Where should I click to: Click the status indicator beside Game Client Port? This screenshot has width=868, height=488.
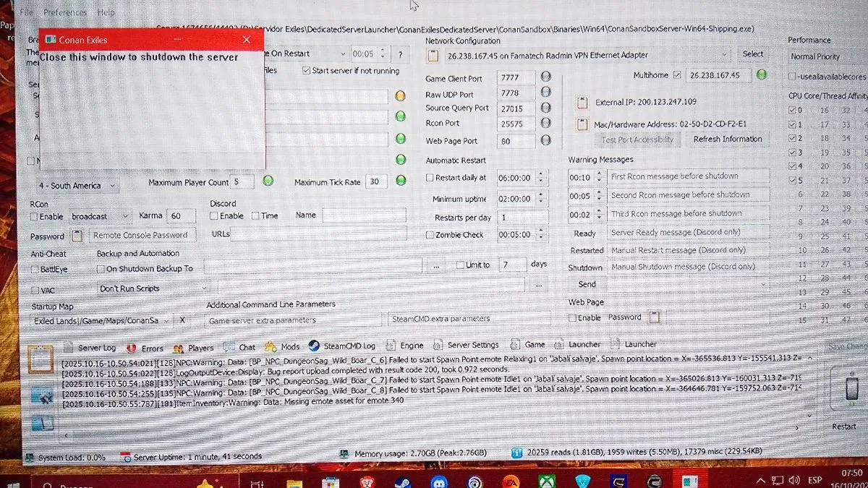(x=545, y=77)
